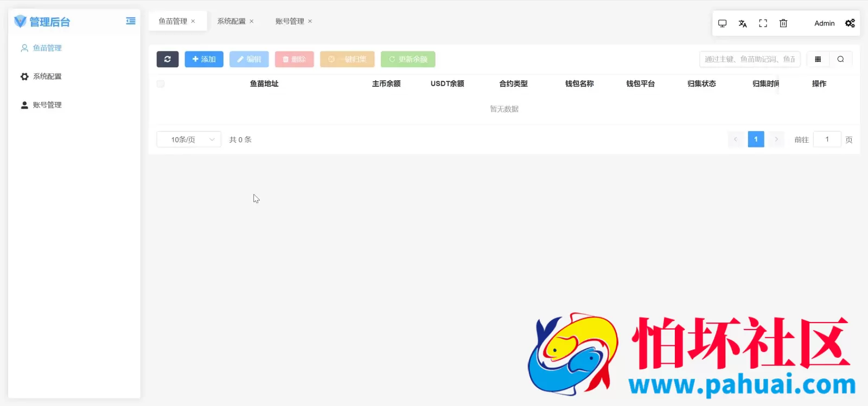
Task: Click the 操作 column header
Action: pyautogui.click(x=819, y=83)
